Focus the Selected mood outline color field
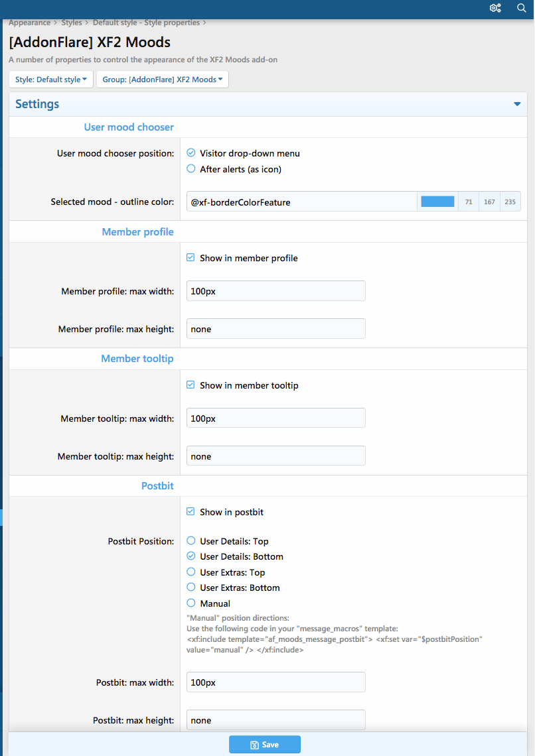 point(302,202)
